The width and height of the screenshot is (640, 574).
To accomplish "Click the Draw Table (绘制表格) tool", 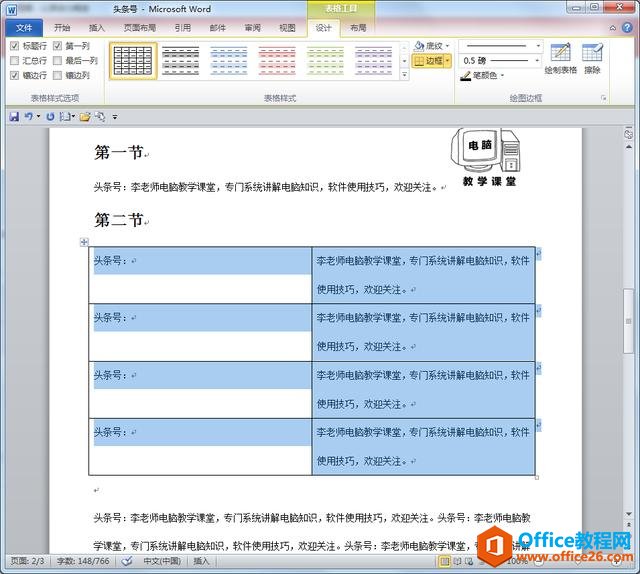I will tap(560, 58).
